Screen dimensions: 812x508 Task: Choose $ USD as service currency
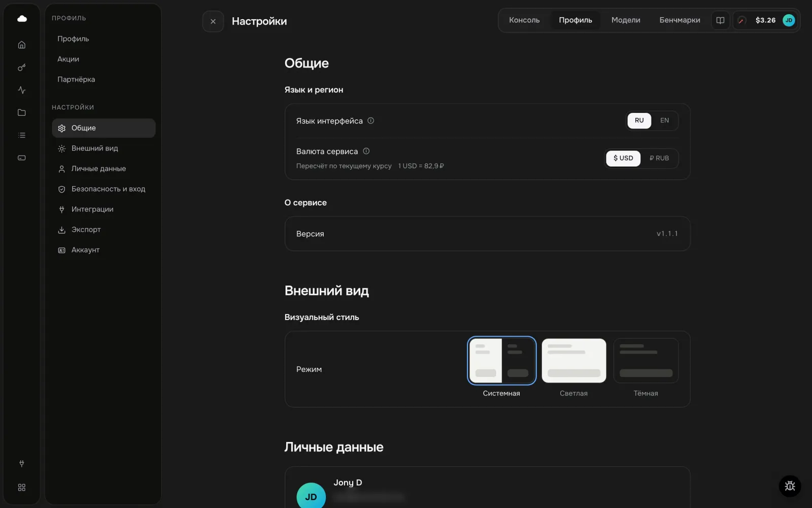(623, 158)
